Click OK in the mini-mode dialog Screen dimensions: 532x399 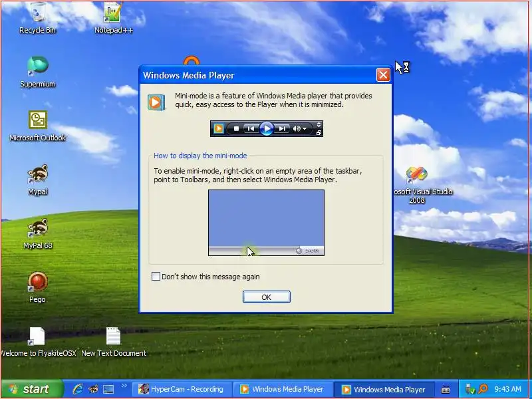(x=267, y=297)
